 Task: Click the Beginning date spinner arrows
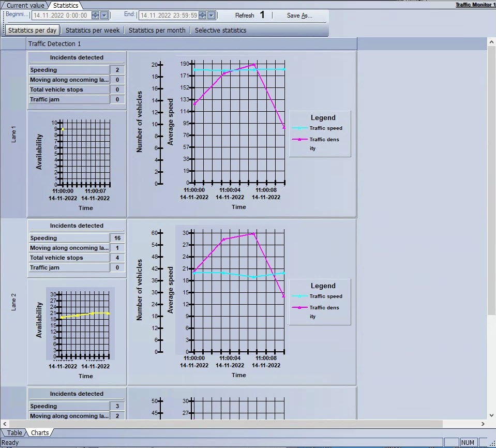(x=96, y=16)
